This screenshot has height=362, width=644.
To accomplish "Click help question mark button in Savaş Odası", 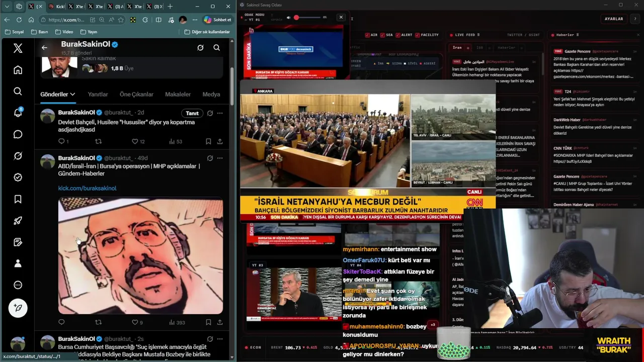I will (634, 19).
